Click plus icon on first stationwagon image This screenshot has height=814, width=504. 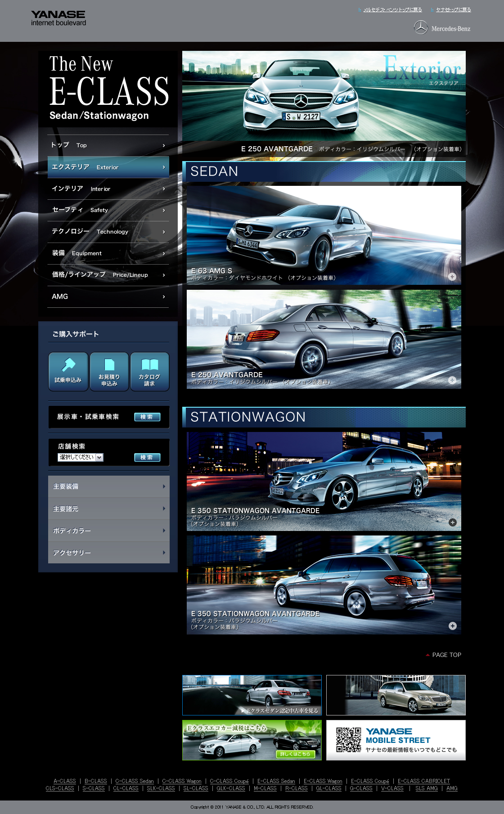[453, 522]
